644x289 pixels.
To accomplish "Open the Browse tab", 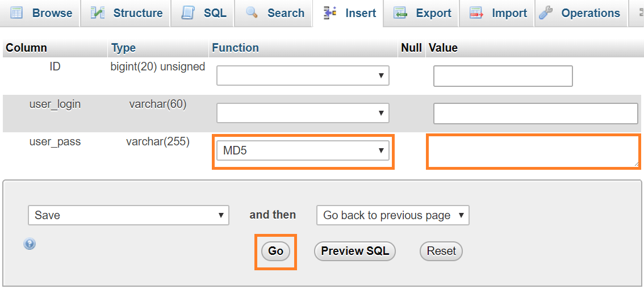I will click(x=40, y=13).
